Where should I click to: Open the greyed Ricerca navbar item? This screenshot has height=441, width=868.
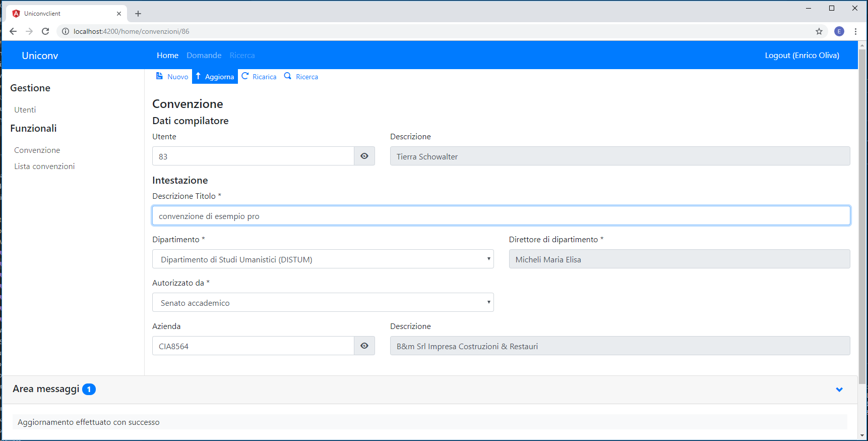coord(242,56)
